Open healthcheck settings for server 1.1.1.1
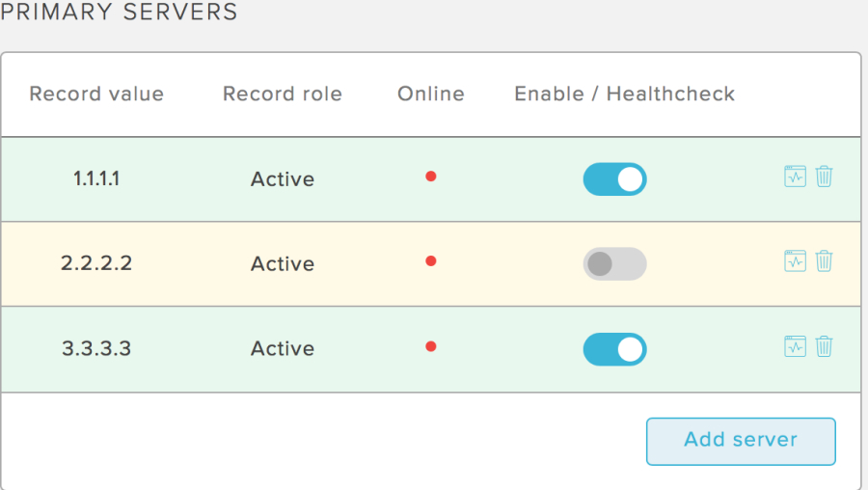 tap(795, 177)
